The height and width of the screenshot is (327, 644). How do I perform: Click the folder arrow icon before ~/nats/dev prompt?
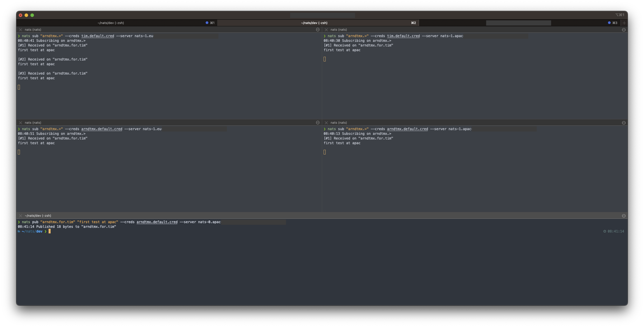point(19,231)
